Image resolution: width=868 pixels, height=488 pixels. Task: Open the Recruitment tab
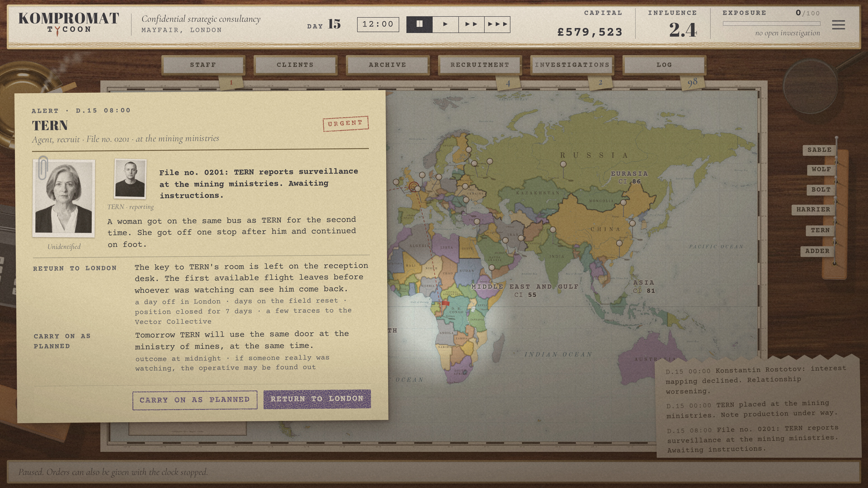480,65
